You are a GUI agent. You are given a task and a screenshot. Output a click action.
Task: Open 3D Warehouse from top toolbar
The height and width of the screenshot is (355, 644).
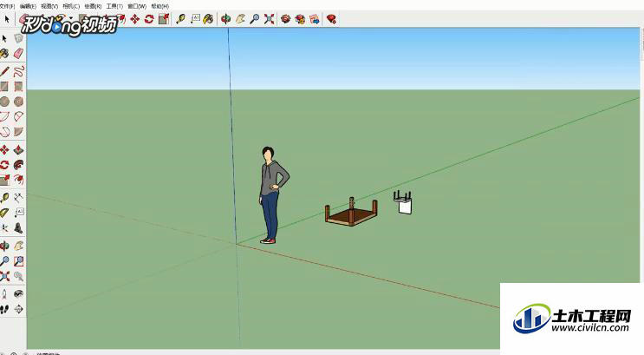285,19
